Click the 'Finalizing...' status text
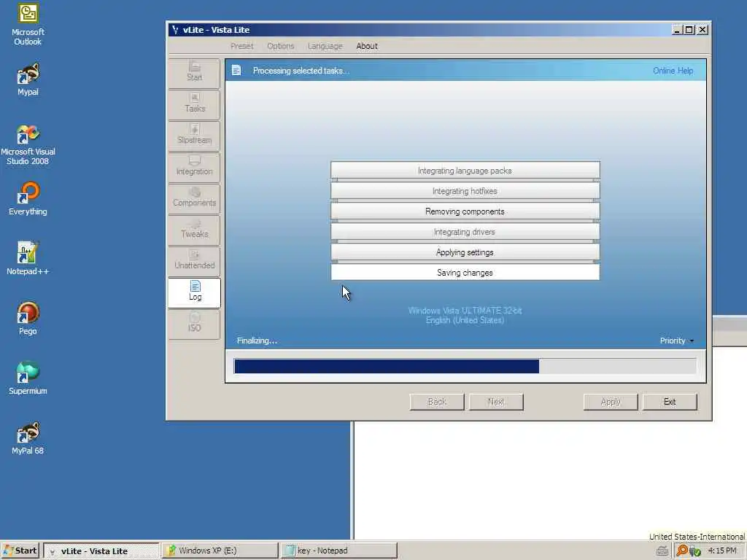Screen dimensions: 747x560 coord(257,341)
